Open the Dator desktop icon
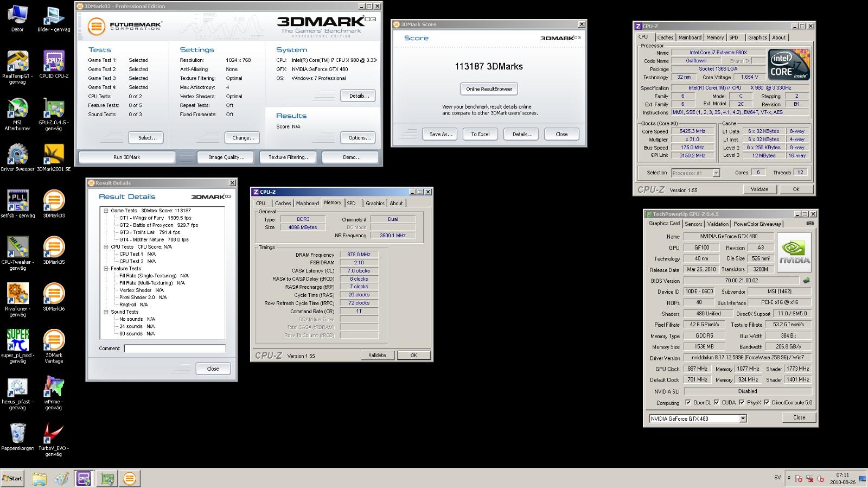Screen dimensions: 868x488 (17, 18)
